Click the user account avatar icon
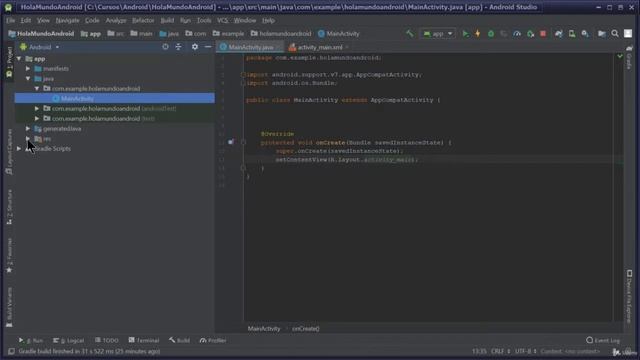 (628, 34)
